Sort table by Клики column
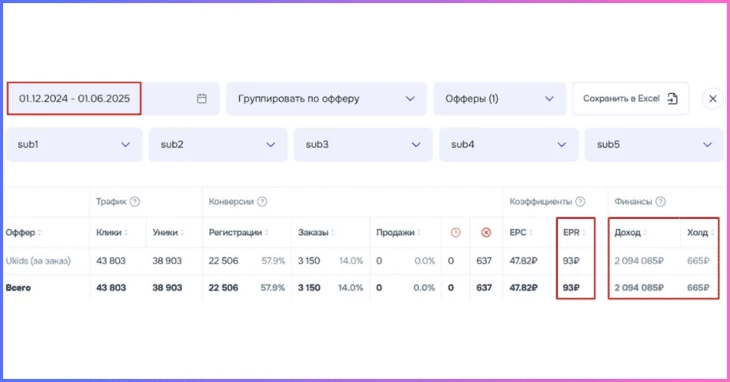 pos(112,232)
